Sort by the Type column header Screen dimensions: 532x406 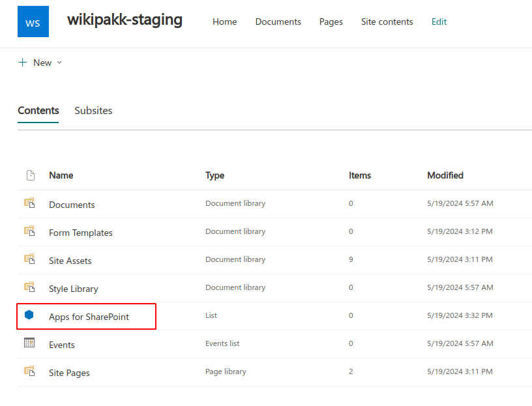(x=214, y=176)
